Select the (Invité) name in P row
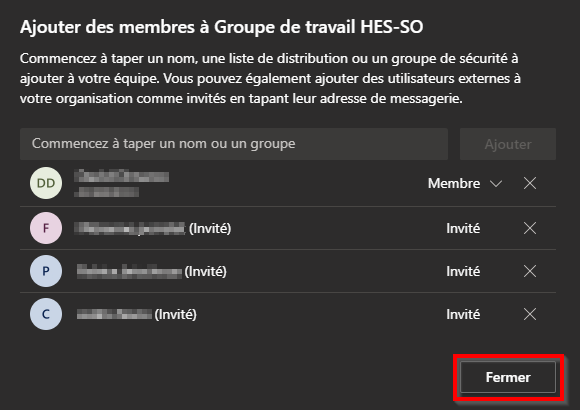Screen dimensions: 580x410 [152, 271]
